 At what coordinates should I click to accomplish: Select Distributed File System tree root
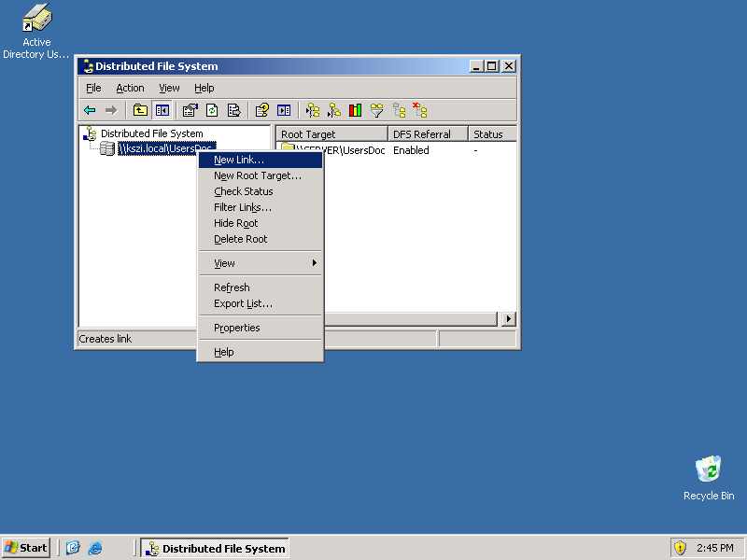pyautogui.click(x=151, y=133)
